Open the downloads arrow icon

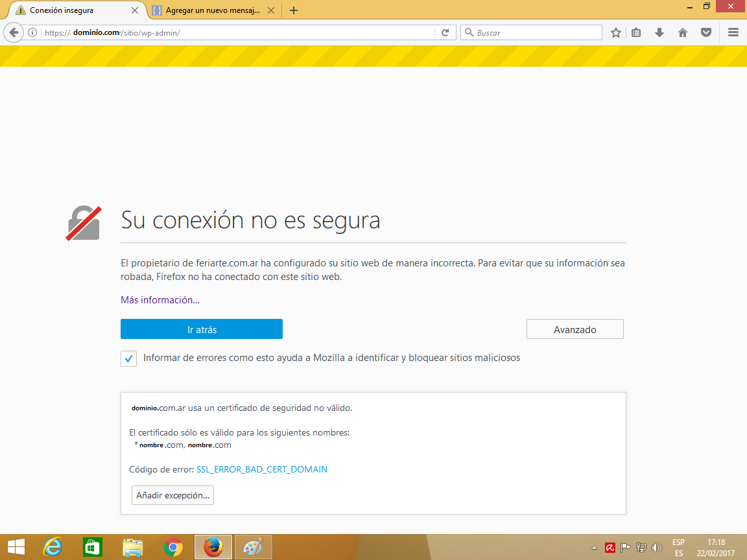[x=659, y=32]
